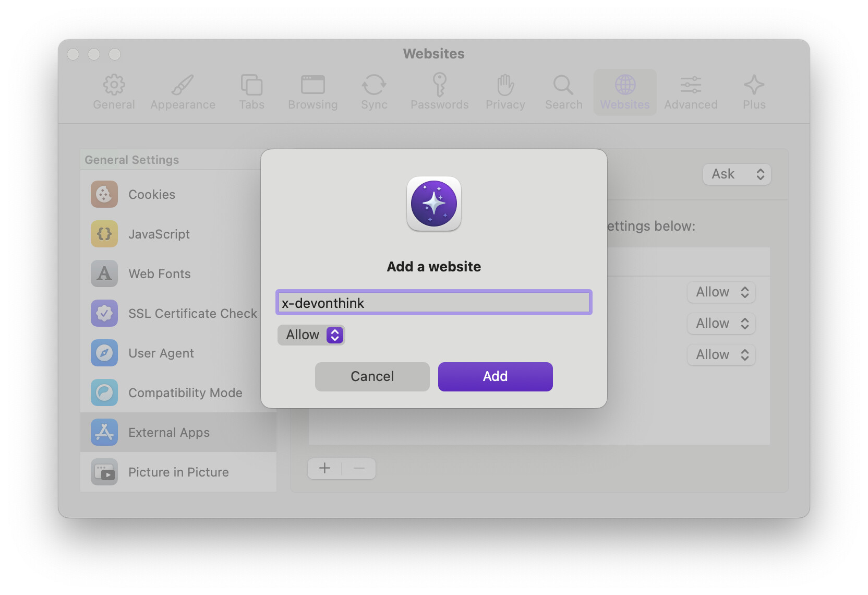
Task: Switch to the General tab label
Action: 114,104
